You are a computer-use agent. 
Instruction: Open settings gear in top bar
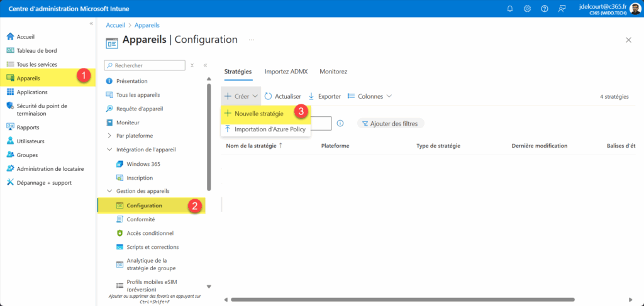click(528, 9)
